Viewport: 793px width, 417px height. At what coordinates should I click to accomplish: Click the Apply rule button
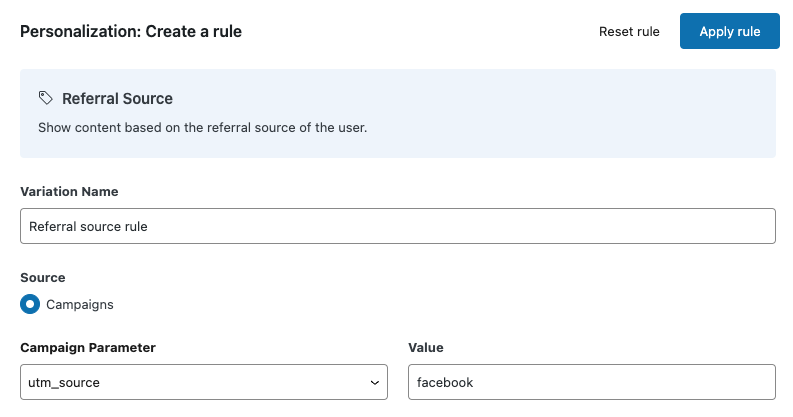[729, 31]
